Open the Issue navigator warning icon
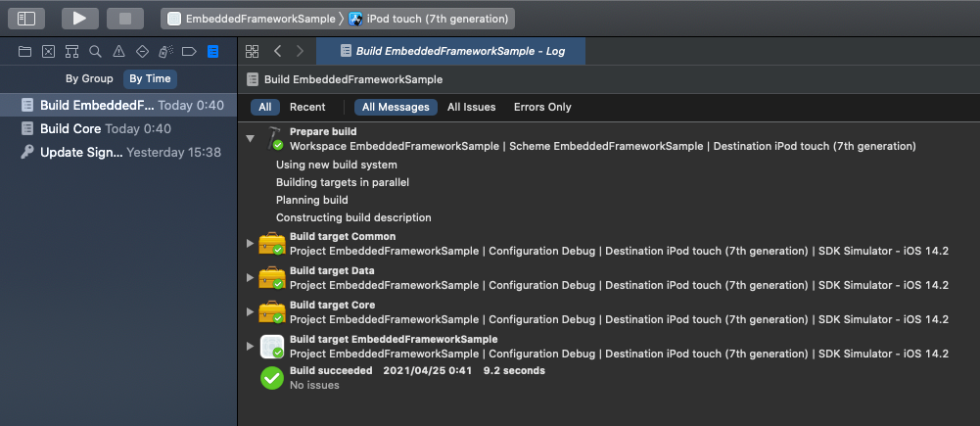Image resolution: width=980 pixels, height=426 pixels. coord(118,51)
